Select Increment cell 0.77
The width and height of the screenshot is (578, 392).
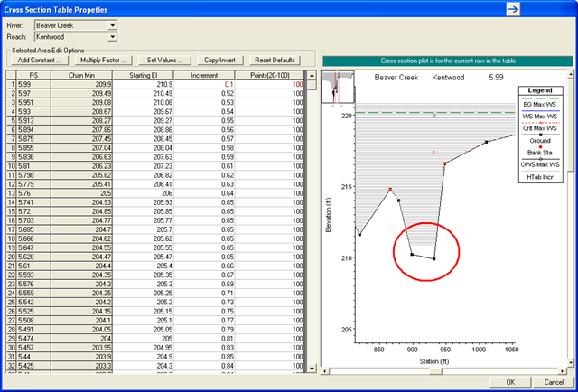[x=204, y=320]
